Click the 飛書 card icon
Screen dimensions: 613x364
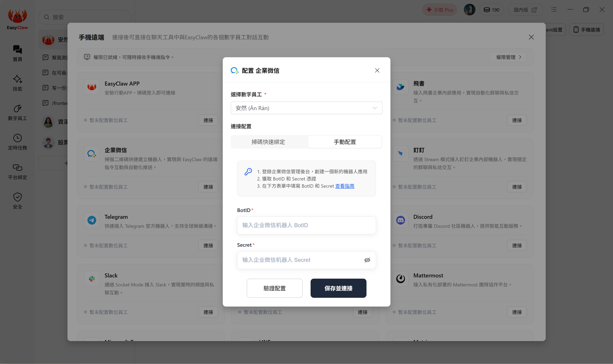pos(400,87)
